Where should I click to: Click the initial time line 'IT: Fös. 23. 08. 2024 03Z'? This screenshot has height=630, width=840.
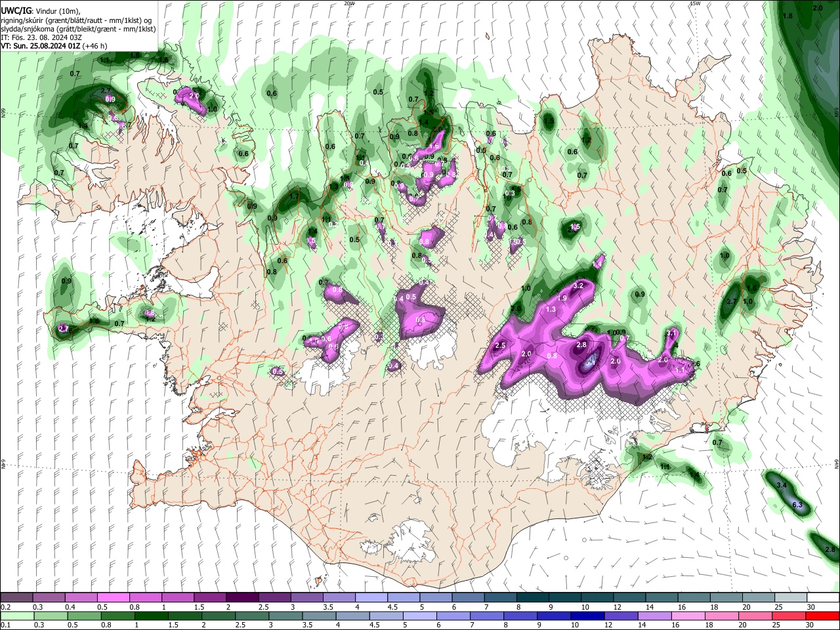tap(41, 37)
